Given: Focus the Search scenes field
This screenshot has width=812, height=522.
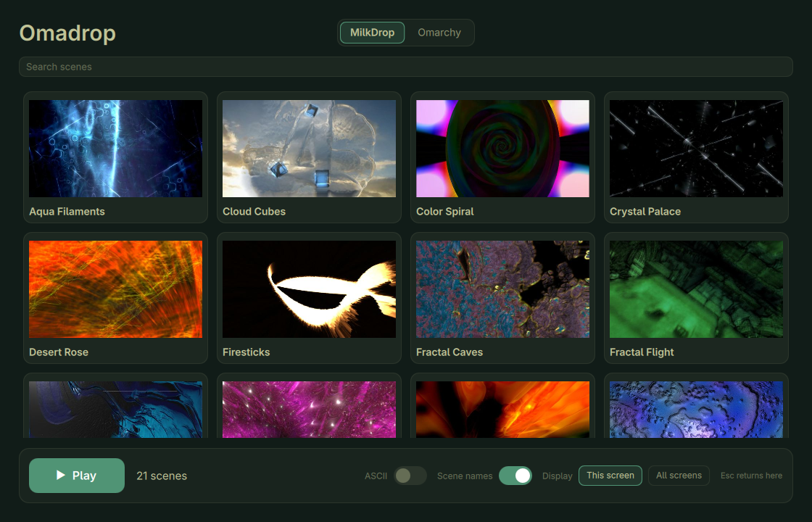Looking at the screenshot, I should 406,67.
